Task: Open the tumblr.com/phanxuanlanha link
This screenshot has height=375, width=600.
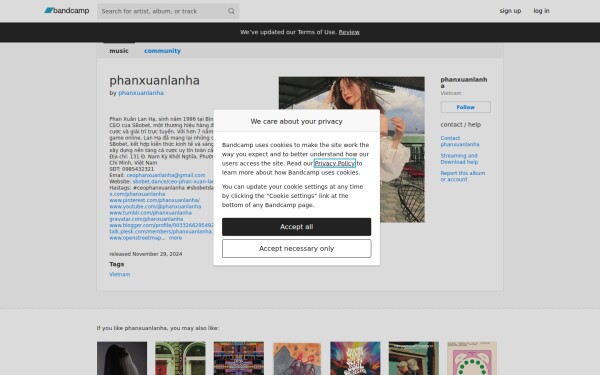Action: click(150, 213)
